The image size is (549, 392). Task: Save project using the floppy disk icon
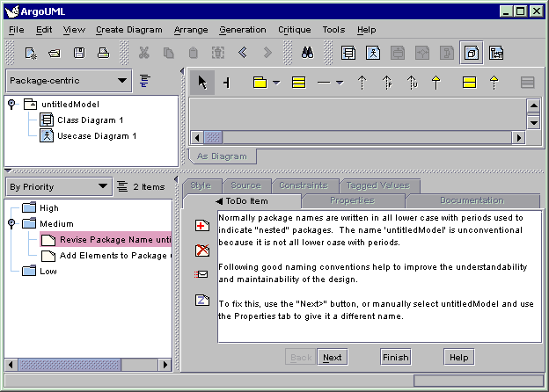[79, 53]
